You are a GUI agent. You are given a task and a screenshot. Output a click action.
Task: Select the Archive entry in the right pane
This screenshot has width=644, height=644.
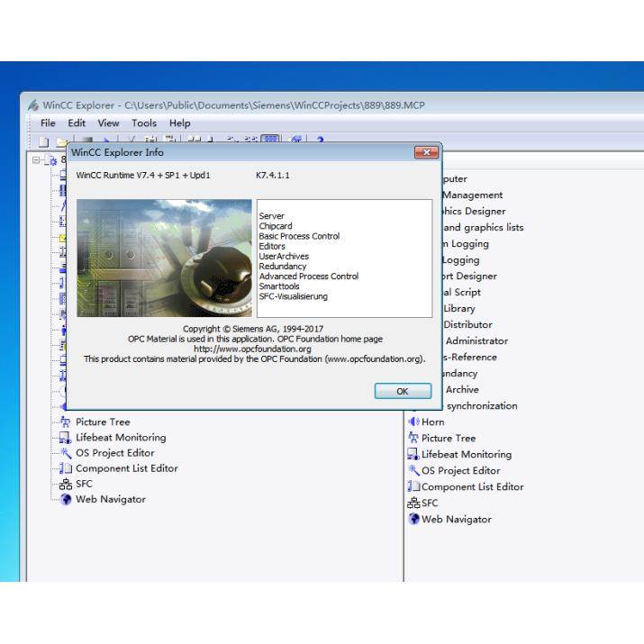click(462, 390)
